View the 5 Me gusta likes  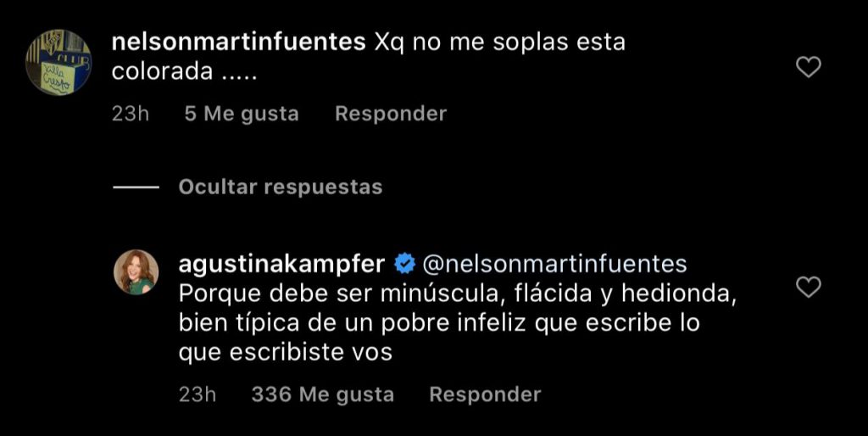[241, 114]
